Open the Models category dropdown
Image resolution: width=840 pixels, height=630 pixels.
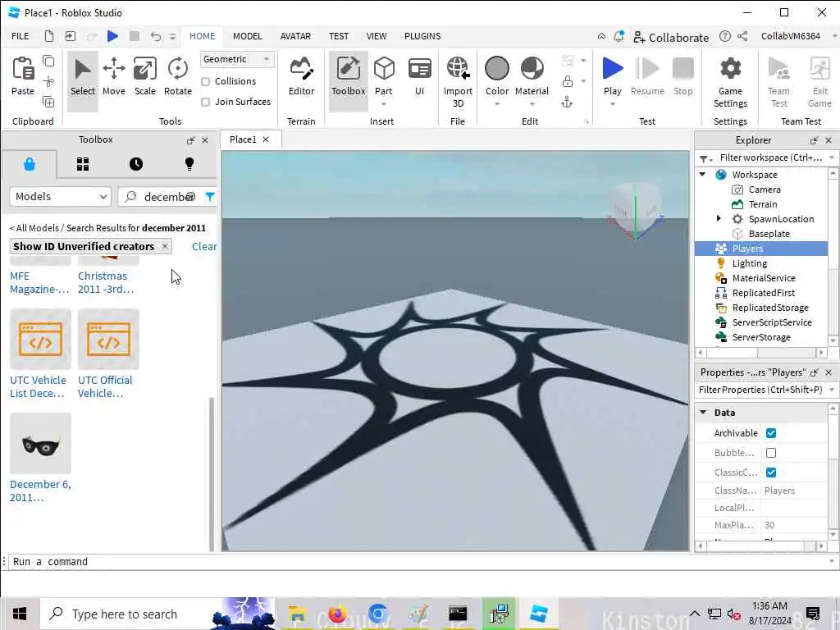pos(60,197)
